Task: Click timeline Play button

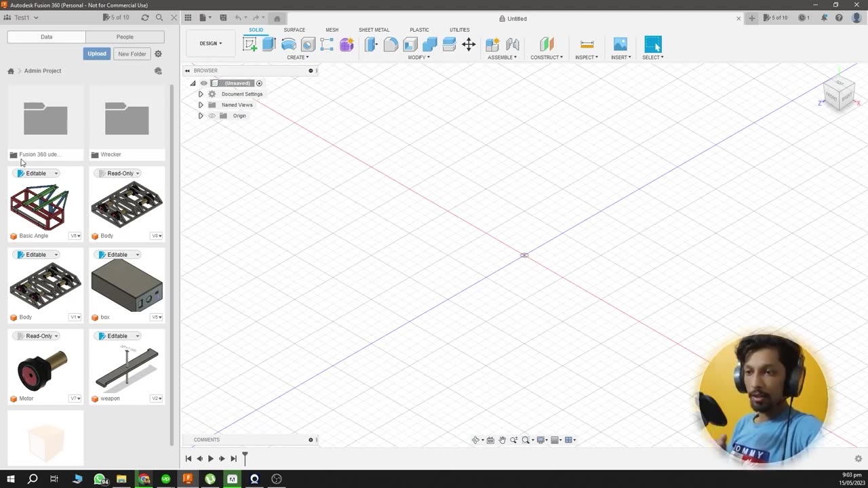Action: [211, 459]
